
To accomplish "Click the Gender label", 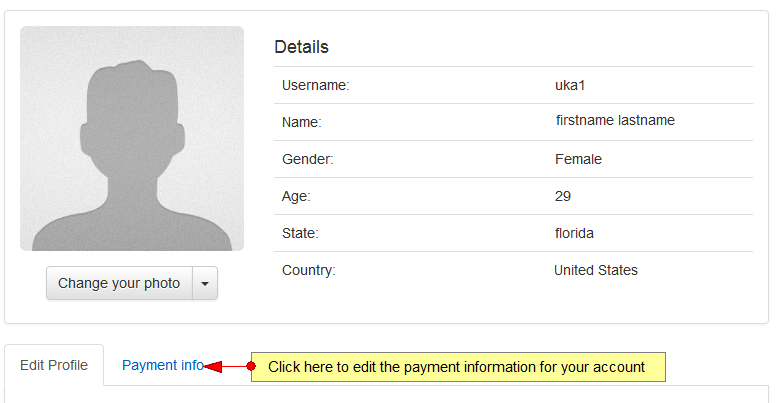I will pos(307,159).
